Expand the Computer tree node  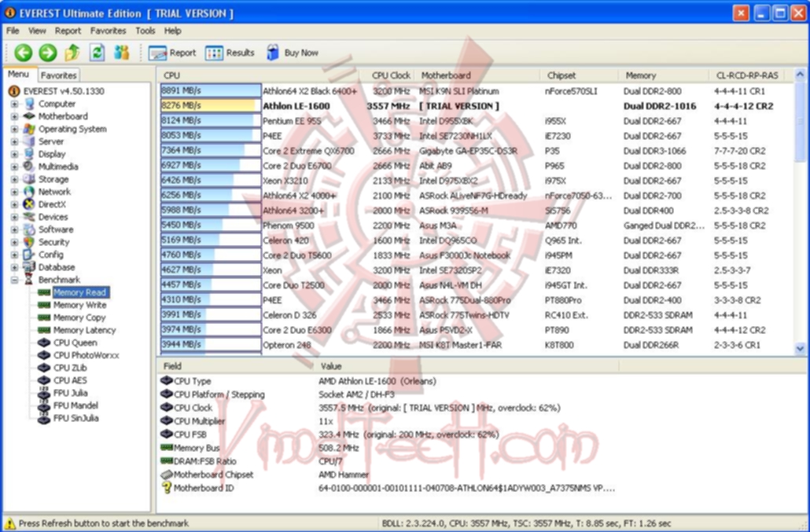point(14,104)
